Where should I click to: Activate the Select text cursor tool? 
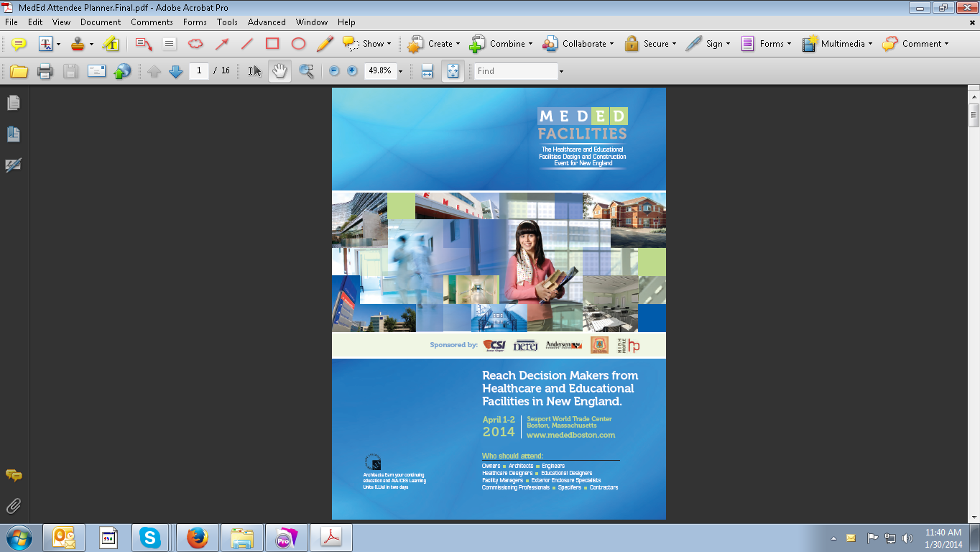coord(254,71)
